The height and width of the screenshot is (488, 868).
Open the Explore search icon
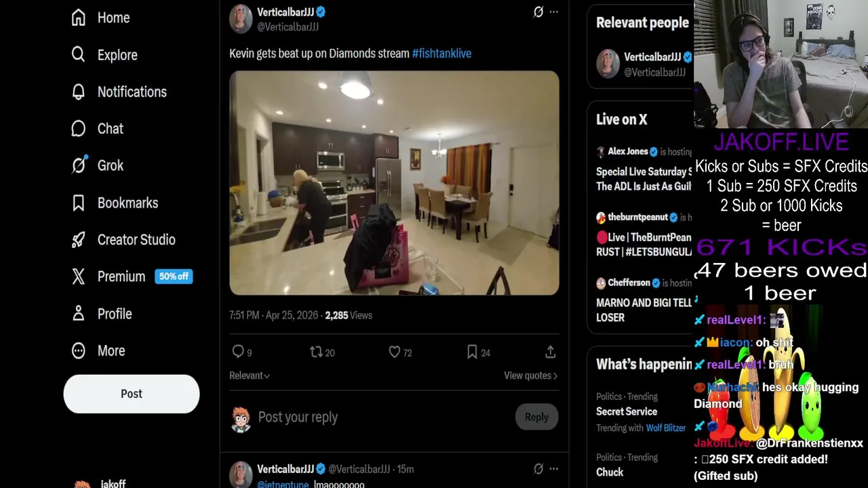pos(79,55)
